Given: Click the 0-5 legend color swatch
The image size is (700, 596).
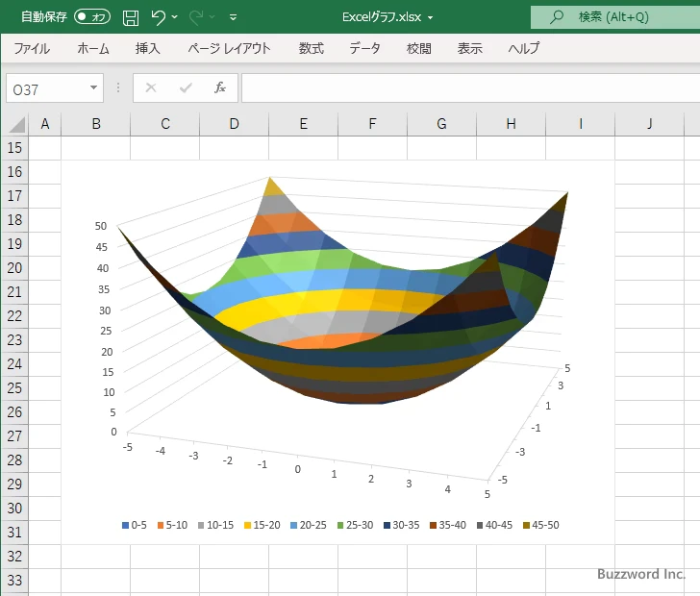Looking at the screenshot, I should 125,526.
